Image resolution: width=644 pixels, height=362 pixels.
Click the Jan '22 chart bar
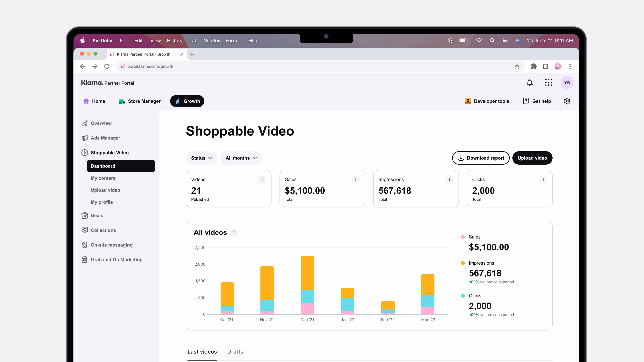click(347, 301)
